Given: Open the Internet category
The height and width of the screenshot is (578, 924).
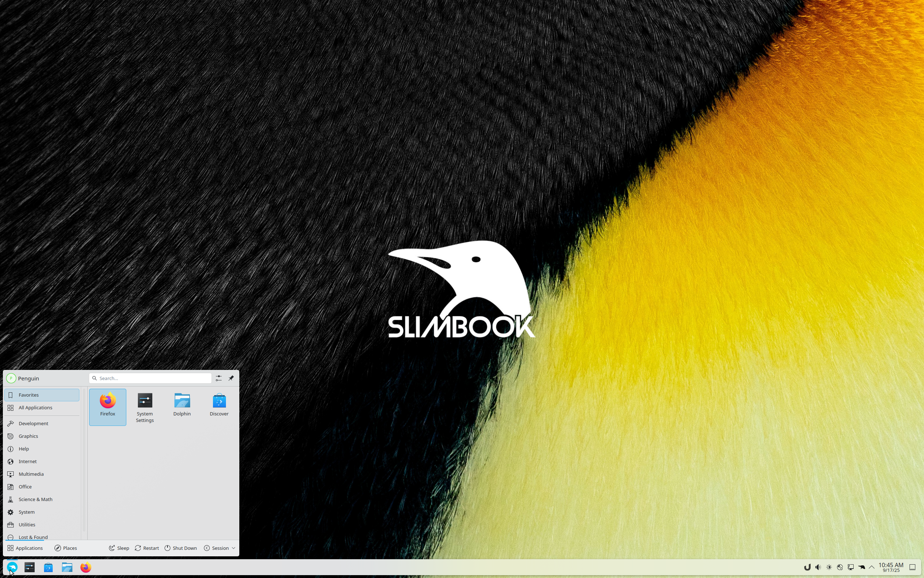Looking at the screenshot, I should coord(42,461).
